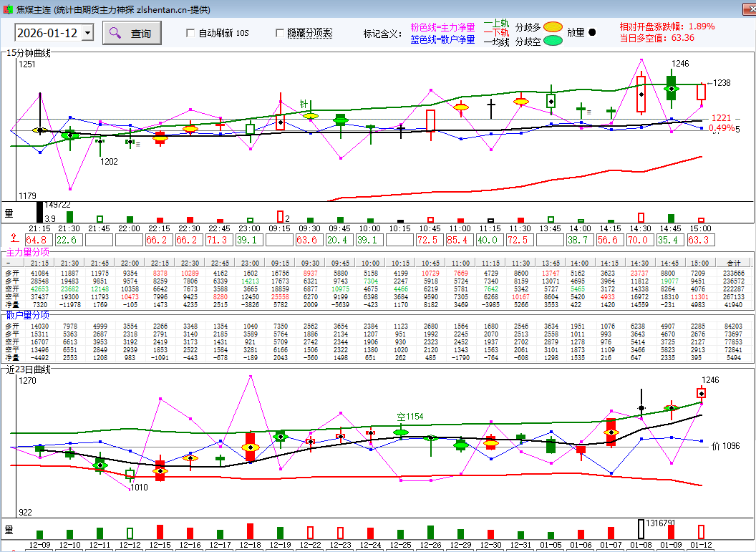The image size is (756, 552).
Task: Click the 价 1096 label
Action: coord(726,446)
